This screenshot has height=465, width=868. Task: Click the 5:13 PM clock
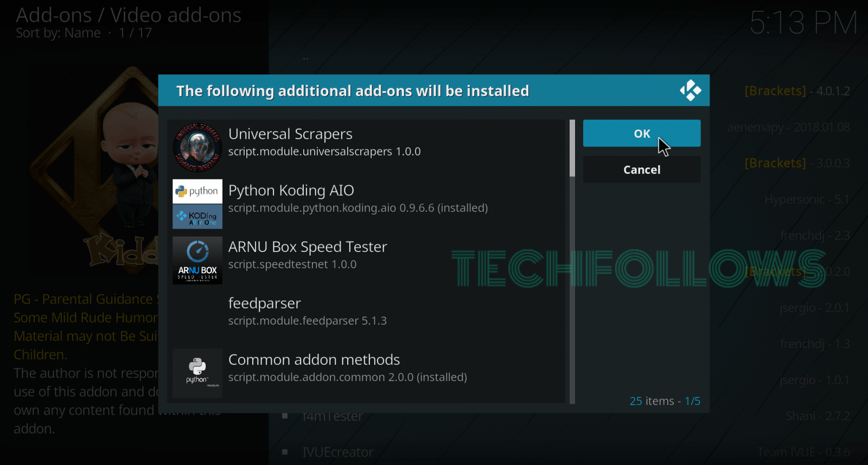pos(803,23)
